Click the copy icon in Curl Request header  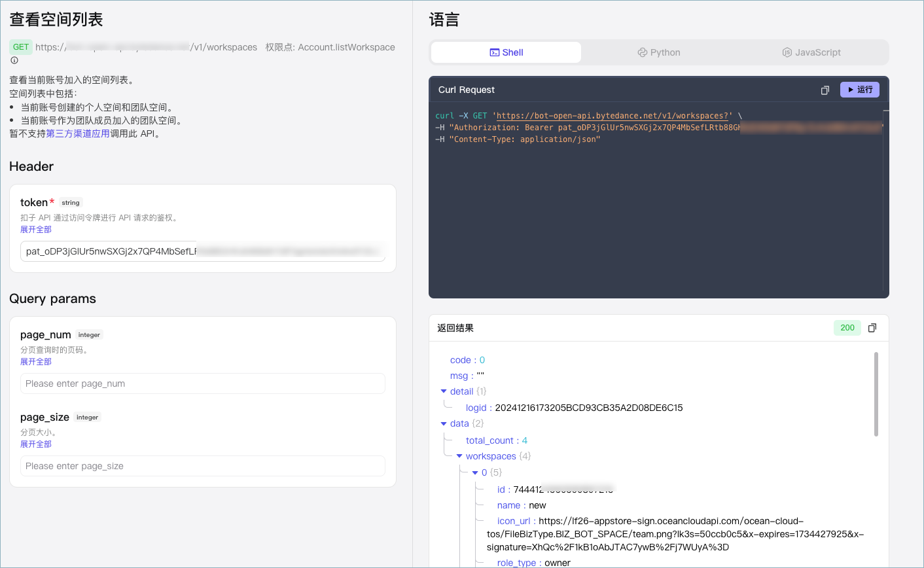[825, 90]
